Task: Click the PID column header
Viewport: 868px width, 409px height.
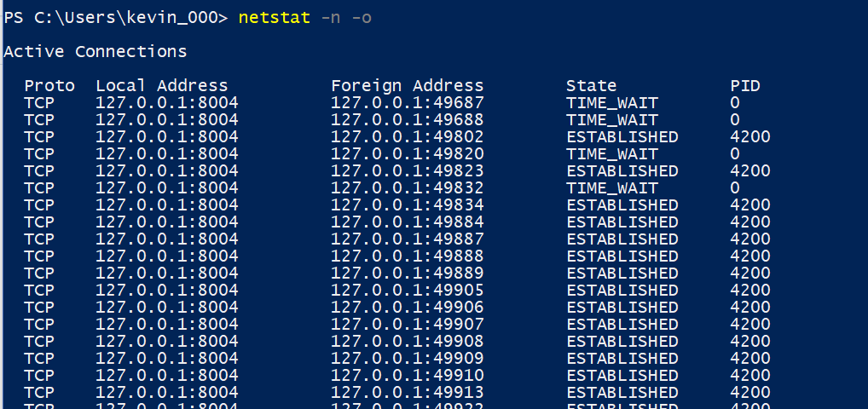Action: coord(745,86)
